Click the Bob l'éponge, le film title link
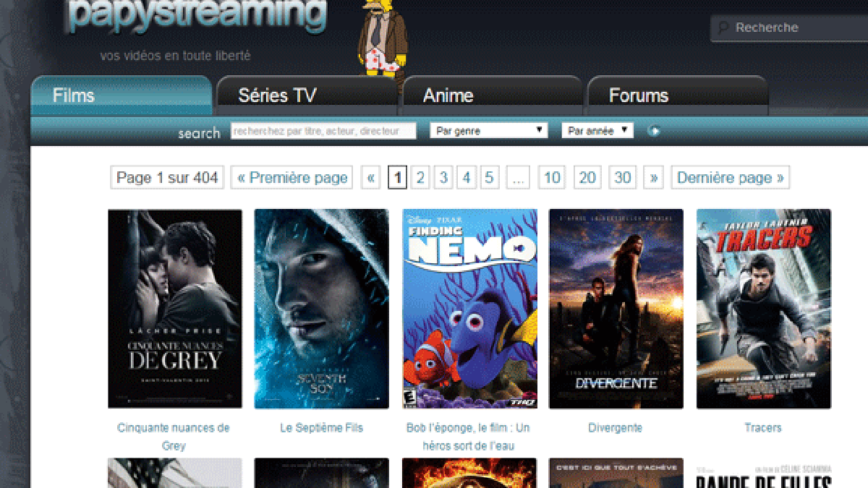 468,437
